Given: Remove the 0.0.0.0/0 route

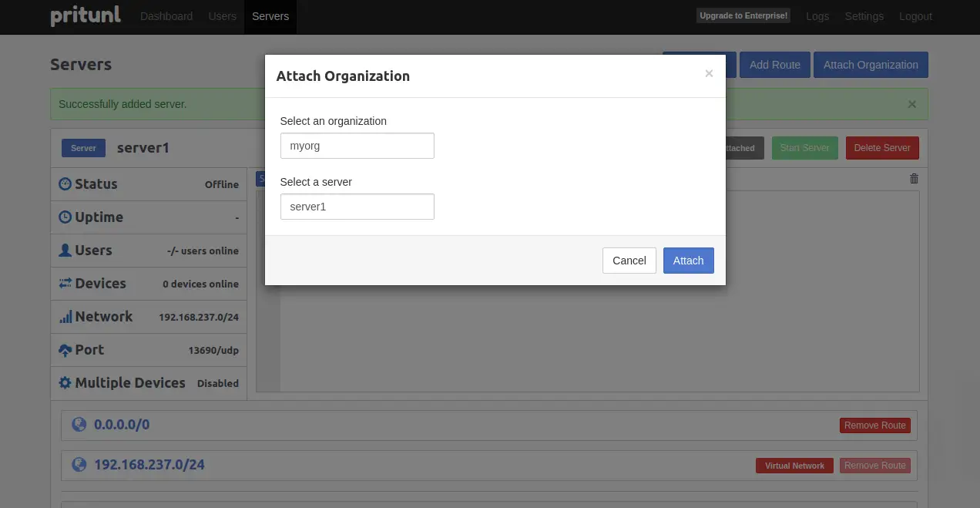Looking at the screenshot, I should (x=874, y=426).
